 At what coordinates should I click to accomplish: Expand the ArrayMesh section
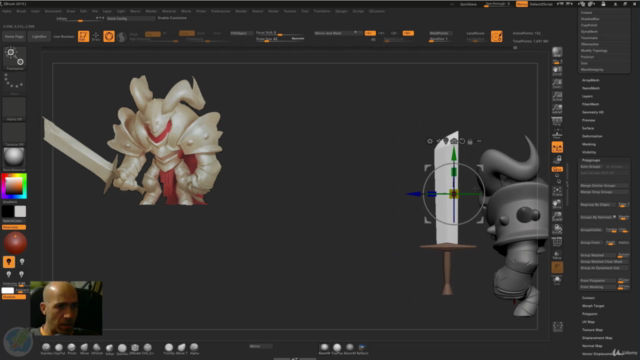(591, 80)
